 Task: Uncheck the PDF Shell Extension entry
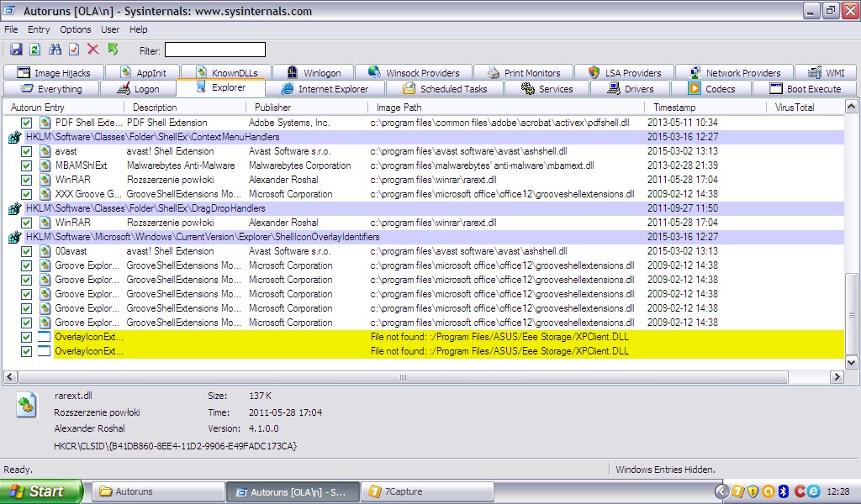point(26,123)
